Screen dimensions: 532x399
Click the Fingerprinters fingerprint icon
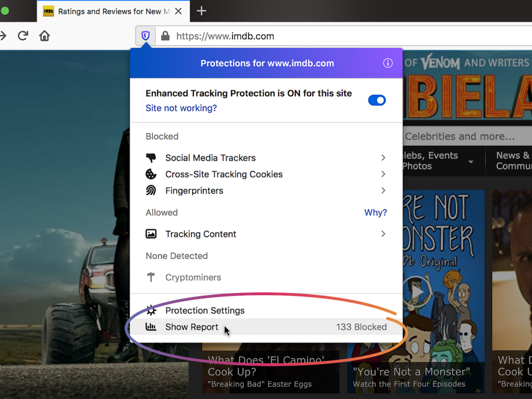(151, 191)
